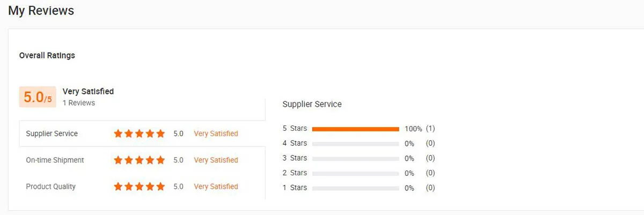
Task: Click the 4 Stars rating bar
Action: click(x=355, y=144)
